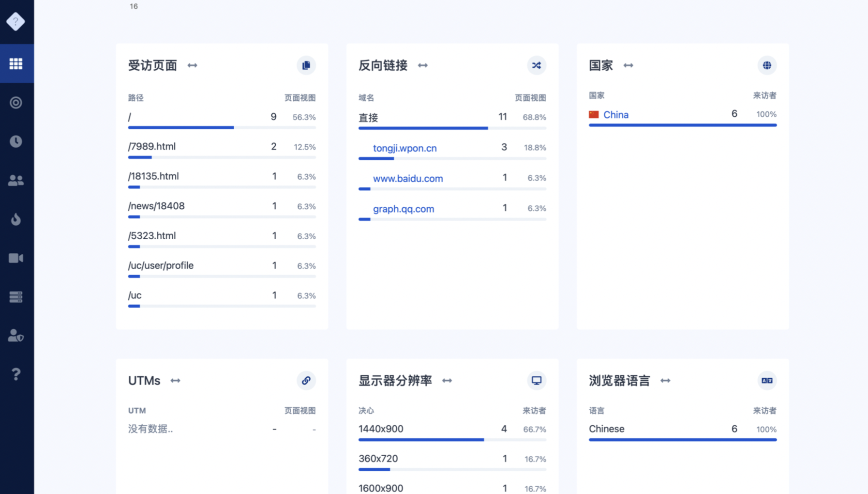Click the 56.3% value for root path
The width and height of the screenshot is (868, 494).
tap(304, 117)
